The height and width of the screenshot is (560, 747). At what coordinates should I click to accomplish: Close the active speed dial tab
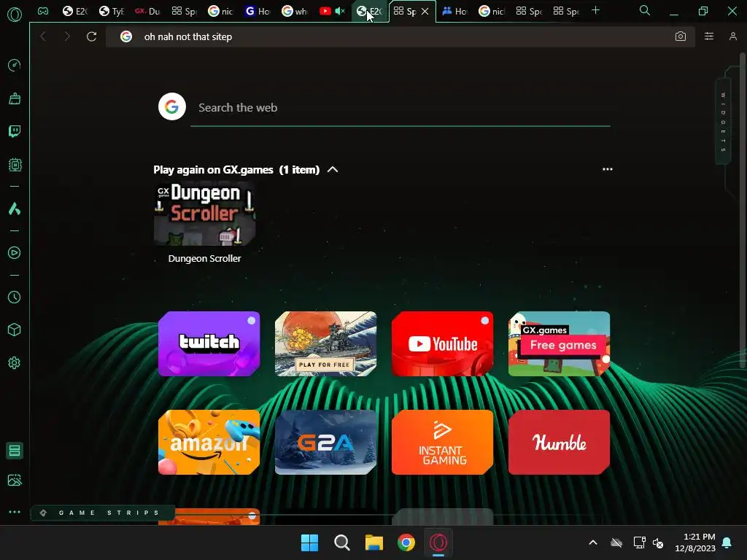[x=425, y=11]
